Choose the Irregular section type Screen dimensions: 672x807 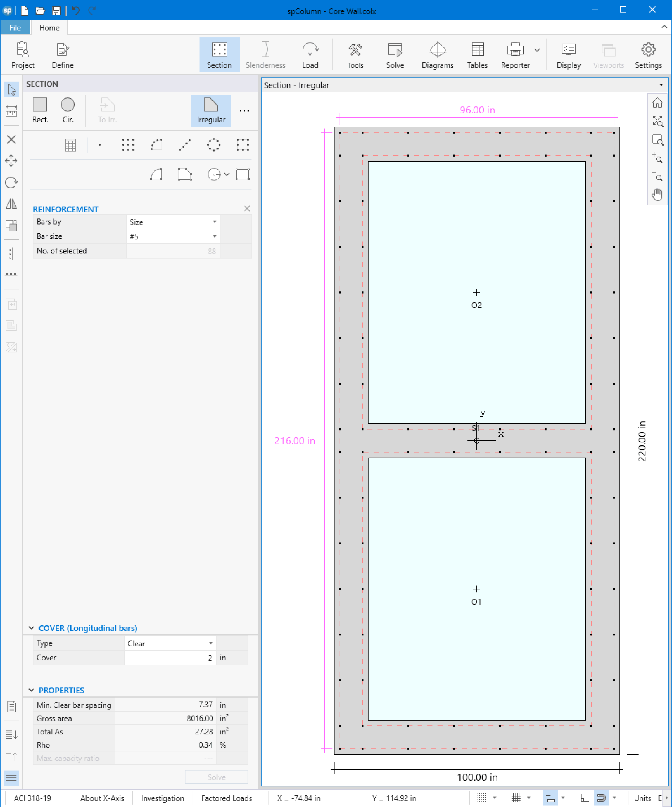(x=211, y=110)
